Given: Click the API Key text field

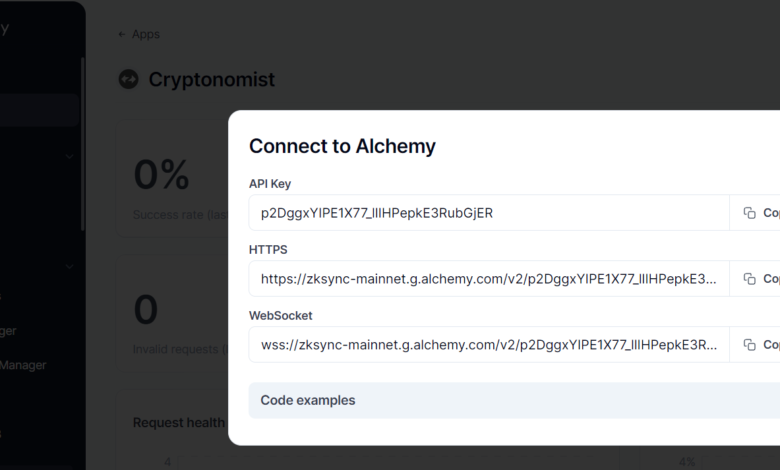Looking at the screenshot, I should coord(489,213).
